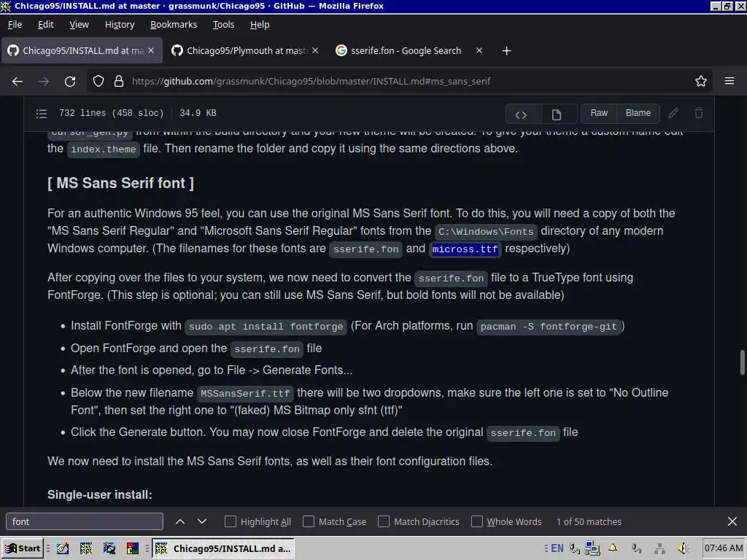Launch the first quick-launch notepad icon

[63, 548]
